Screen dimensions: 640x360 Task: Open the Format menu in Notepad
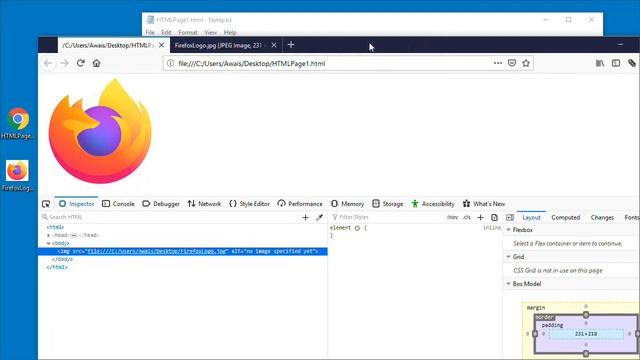click(x=188, y=32)
